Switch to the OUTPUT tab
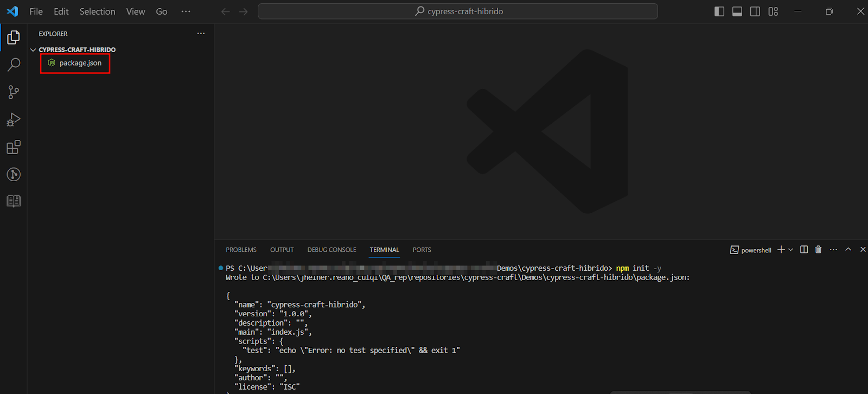This screenshot has width=868, height=394. [282, 250]
